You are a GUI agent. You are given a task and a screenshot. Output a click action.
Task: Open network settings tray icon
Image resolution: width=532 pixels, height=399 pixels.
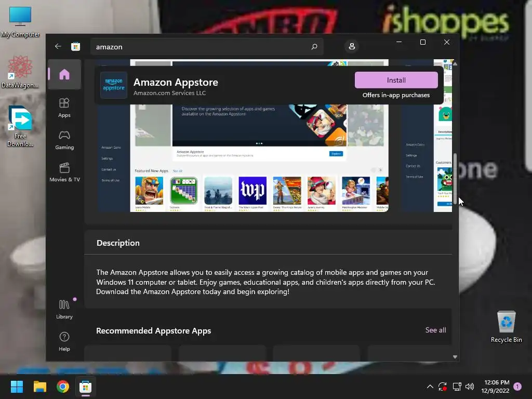[x=457, y=387]
